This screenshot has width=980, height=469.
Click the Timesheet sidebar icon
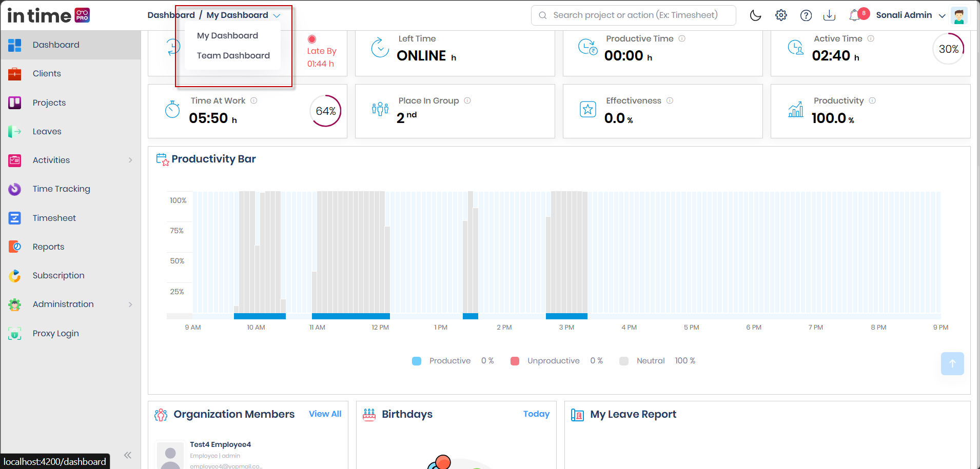tap(15, 218)
